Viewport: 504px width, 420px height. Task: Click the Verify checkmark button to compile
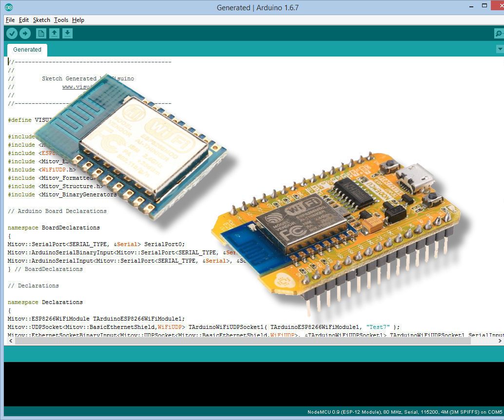pyautogui.click(x=12, y=33)
